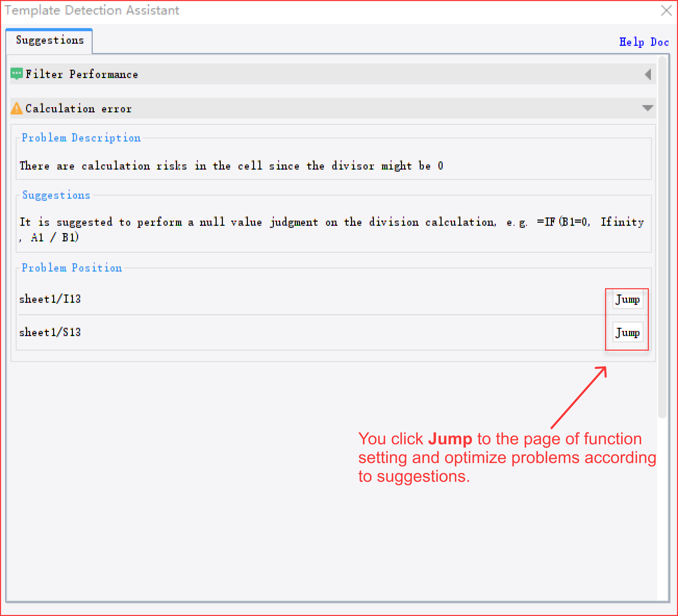Jump to the sheet1/I13 problem cell
The height and width of the screenshot is (616, 678).
pyautogui.click(x=627, y=300)
